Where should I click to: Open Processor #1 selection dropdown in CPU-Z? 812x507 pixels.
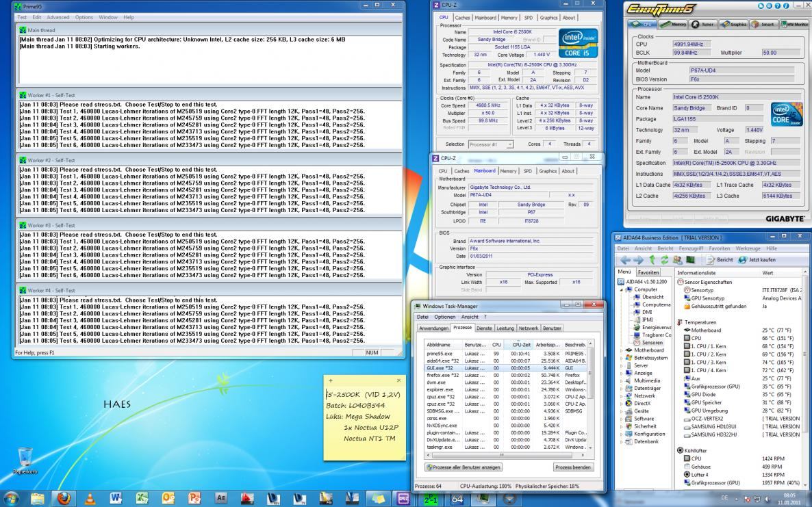(490, 144)
